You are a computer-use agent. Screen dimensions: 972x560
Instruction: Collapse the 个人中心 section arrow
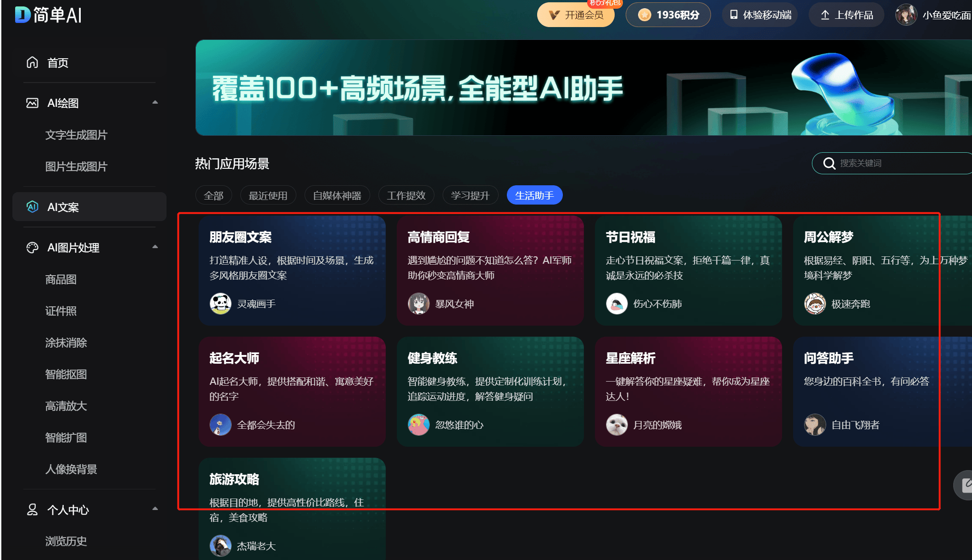click(x=155, y=509)
